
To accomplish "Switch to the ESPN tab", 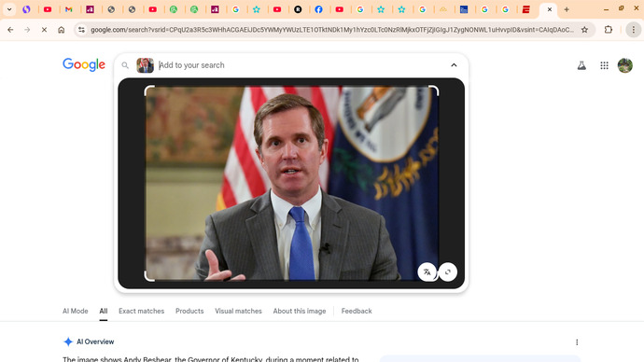I will (x=526, y=9).
